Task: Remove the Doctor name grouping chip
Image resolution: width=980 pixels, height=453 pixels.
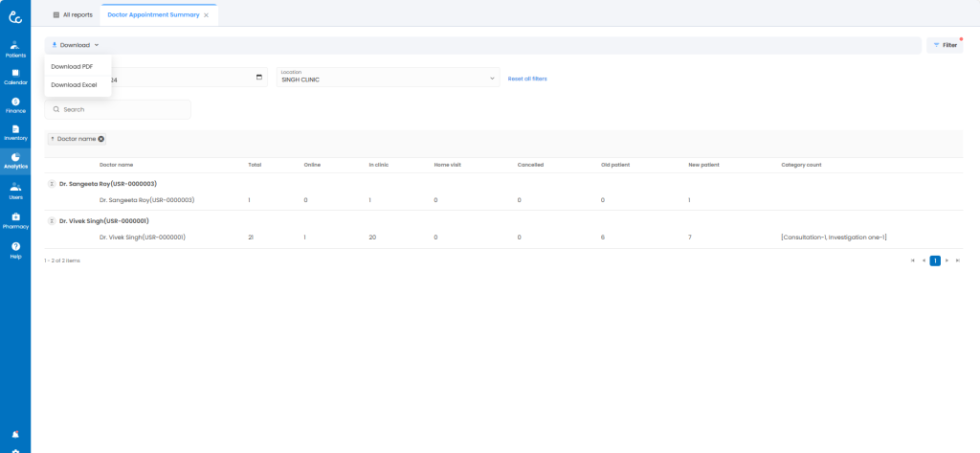Action: coord(101,139)
